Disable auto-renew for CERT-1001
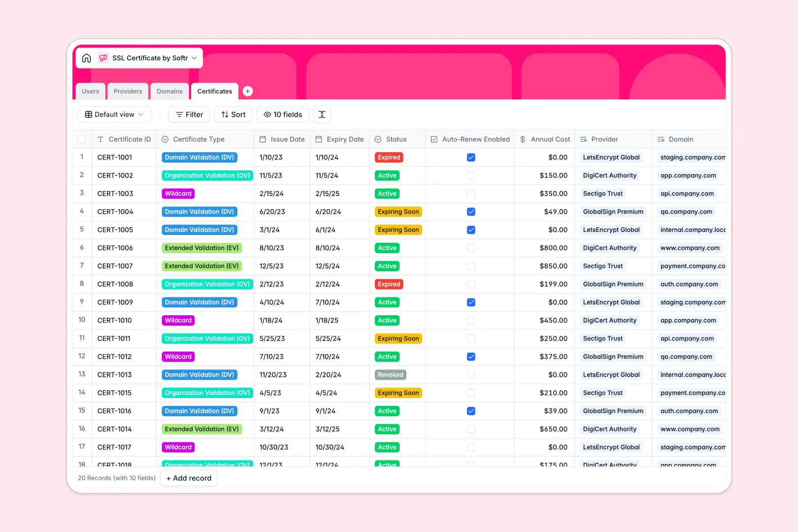798x532 pixels. point(471,157)
